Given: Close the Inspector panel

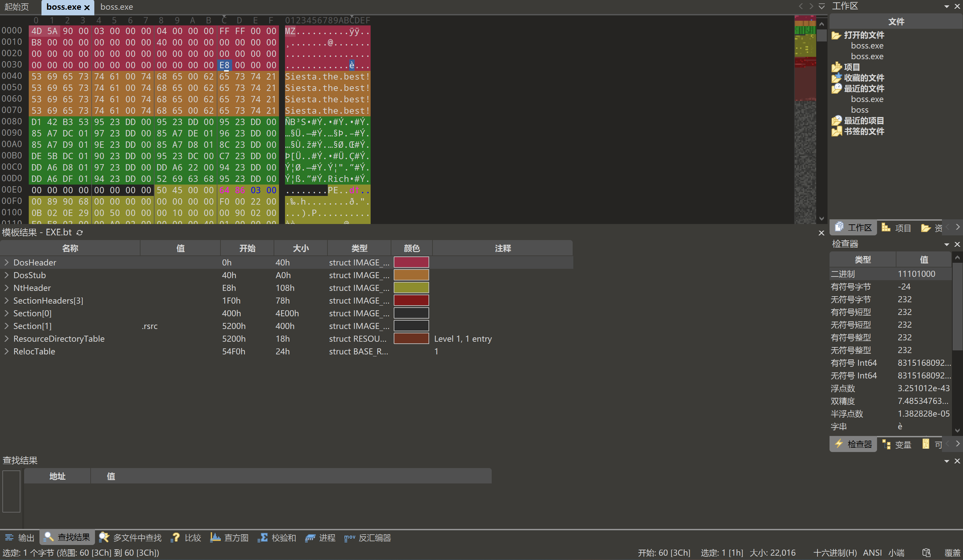Looking at the screenshot, I should (x=957, y=244).
